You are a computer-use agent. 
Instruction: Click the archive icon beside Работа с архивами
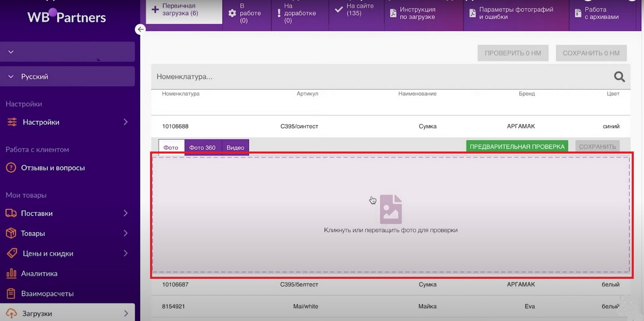click(x=578, y=13)
